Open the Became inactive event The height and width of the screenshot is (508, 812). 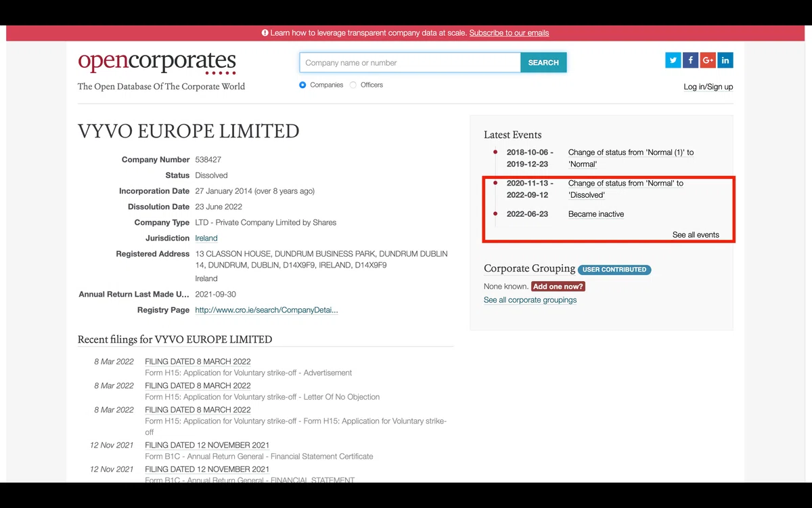pos(596,214)
